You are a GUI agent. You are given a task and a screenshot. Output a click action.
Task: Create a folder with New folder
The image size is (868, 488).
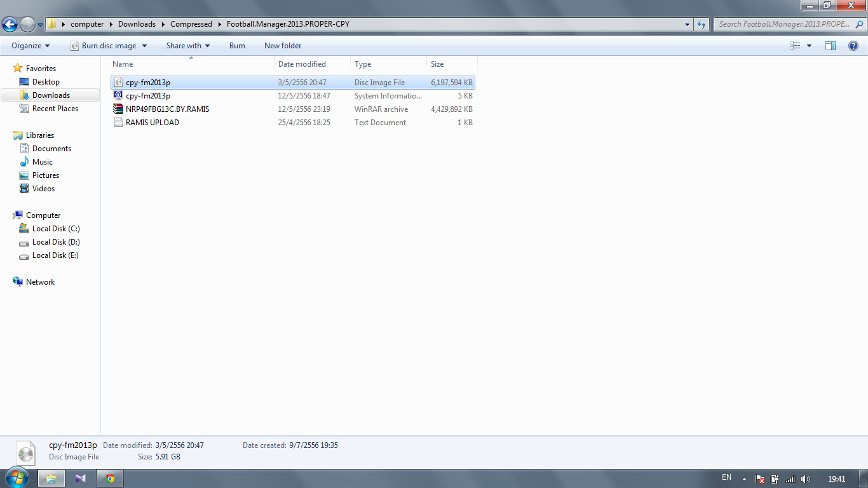pyautogui.click(x=283, y=46)
